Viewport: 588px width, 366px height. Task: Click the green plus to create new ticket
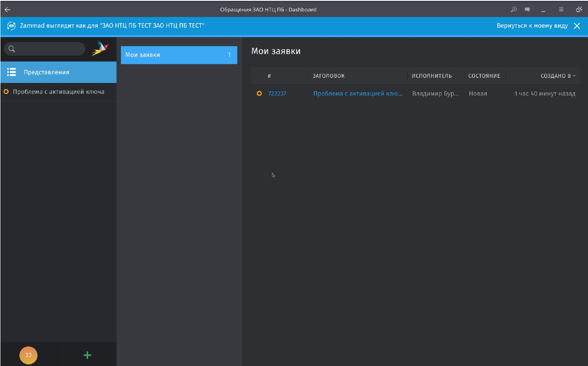[87, 355]
